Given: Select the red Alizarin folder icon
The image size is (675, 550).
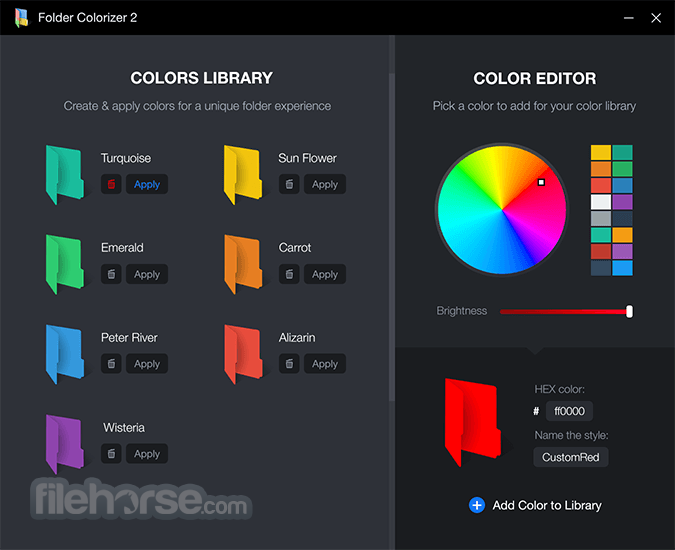Looking at the screenshot, I should [243, 354].
